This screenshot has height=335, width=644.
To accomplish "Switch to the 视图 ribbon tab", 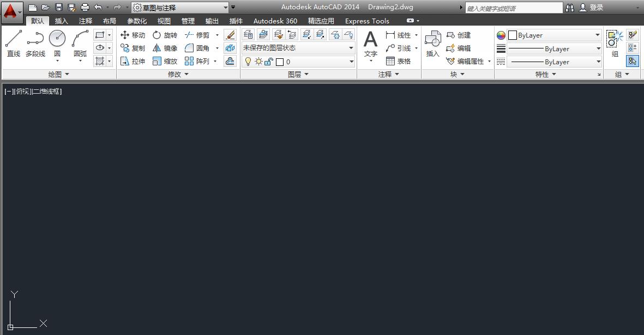I will 164,21.
